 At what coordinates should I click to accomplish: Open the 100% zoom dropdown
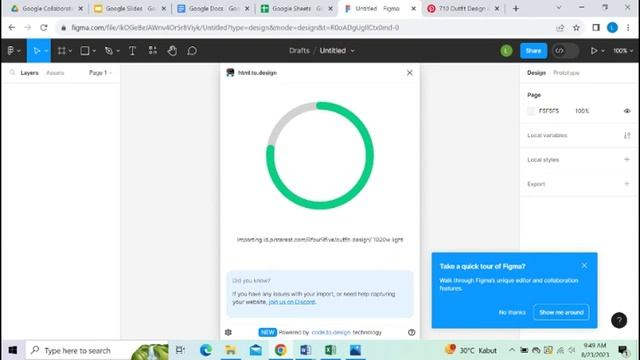coord(622,51)
